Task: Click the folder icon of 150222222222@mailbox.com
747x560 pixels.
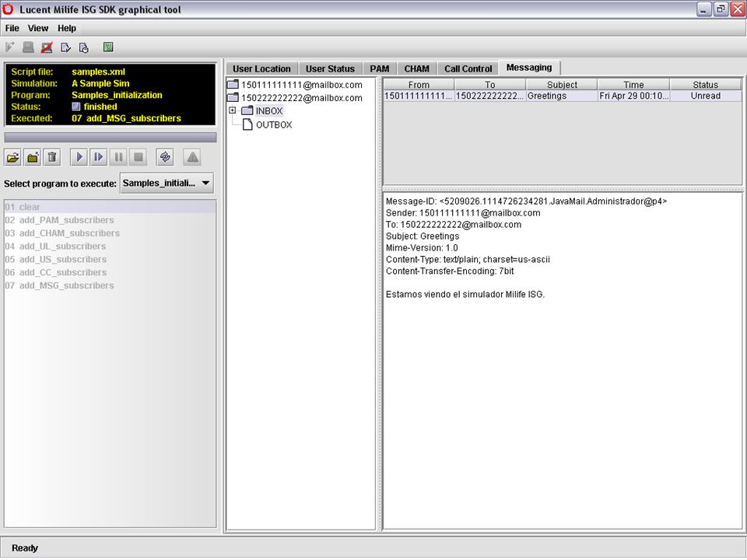Action: tap(233, 98)
